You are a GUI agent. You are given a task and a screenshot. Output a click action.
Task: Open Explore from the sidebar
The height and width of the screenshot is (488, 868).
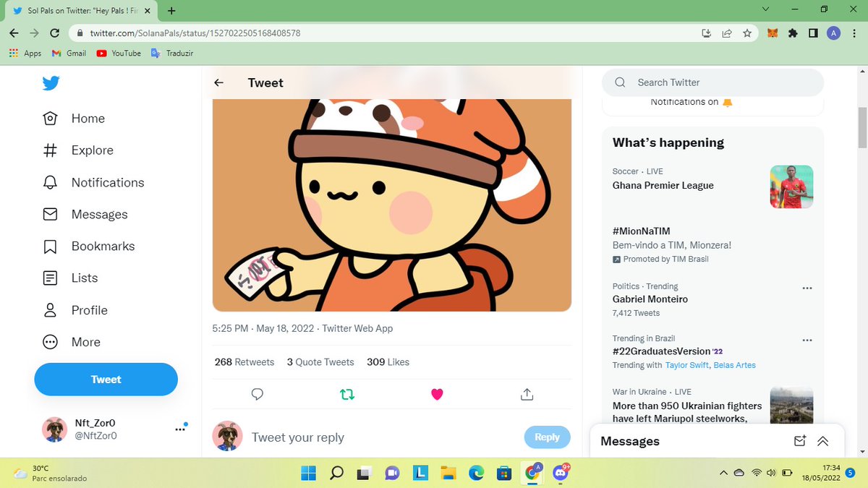[x=78, y=150]
